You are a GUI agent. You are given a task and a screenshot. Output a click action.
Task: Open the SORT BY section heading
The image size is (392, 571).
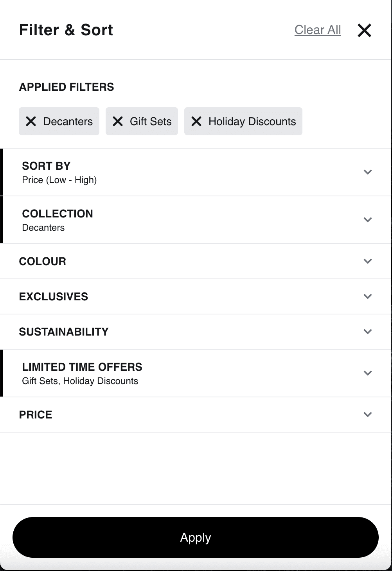click(46, 166)
